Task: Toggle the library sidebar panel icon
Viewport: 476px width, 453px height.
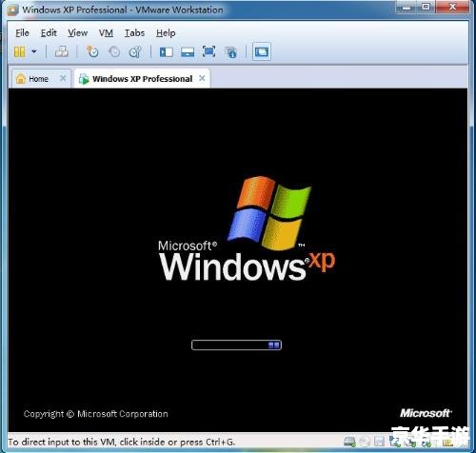Action: (167, 51)
